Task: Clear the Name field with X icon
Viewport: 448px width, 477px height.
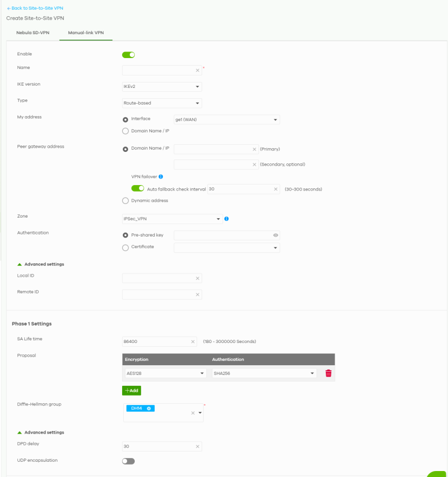Action: coord(198,71)
